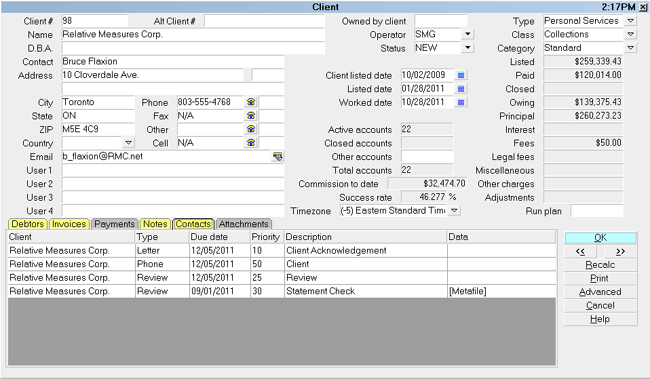This screenshot has width=650, height=379.
Task: Open Help from the button panel
Action: pos(600,319)
